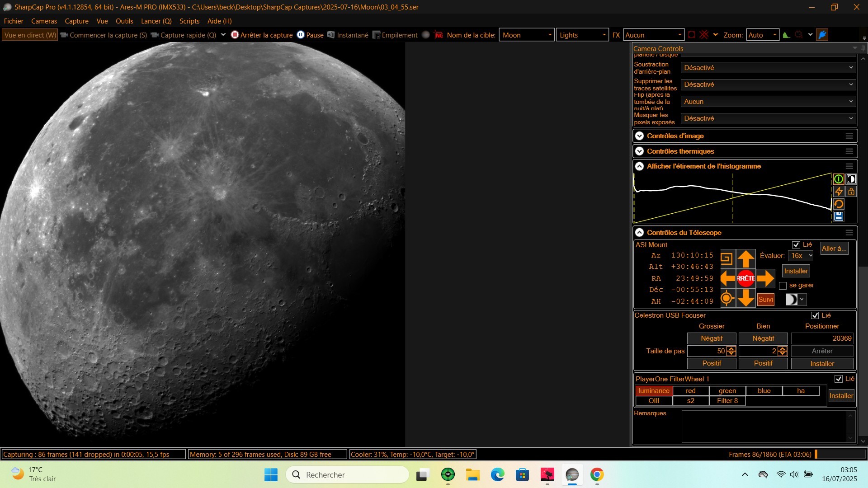868x488 pixels.
Task: Open the Scripts menu
Action: pyautogui.click(x=189, y=21)
